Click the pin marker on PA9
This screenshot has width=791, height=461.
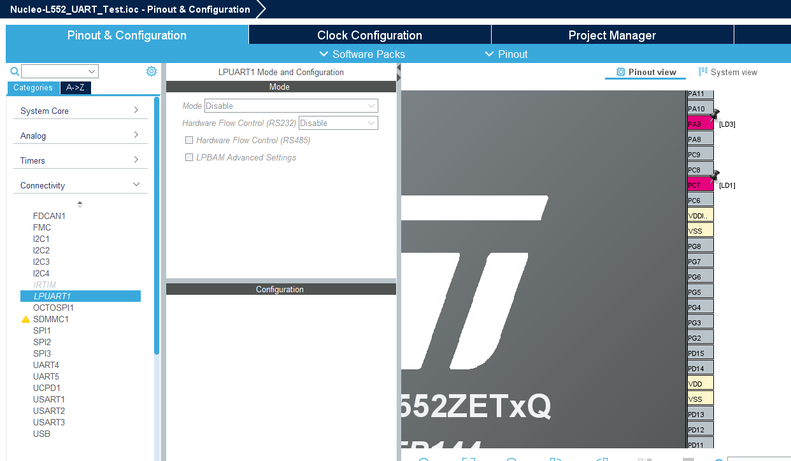(x=714, y=116)
